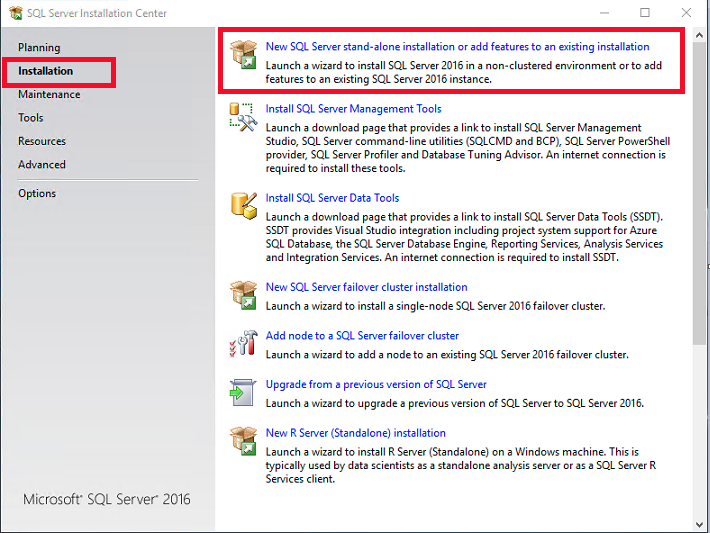Open the Options page
This screenshot has height=533, width=710.
[x=37, y=193]
